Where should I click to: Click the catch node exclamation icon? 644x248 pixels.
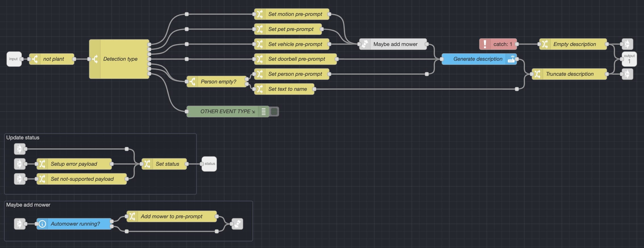[x=485, y=44]
